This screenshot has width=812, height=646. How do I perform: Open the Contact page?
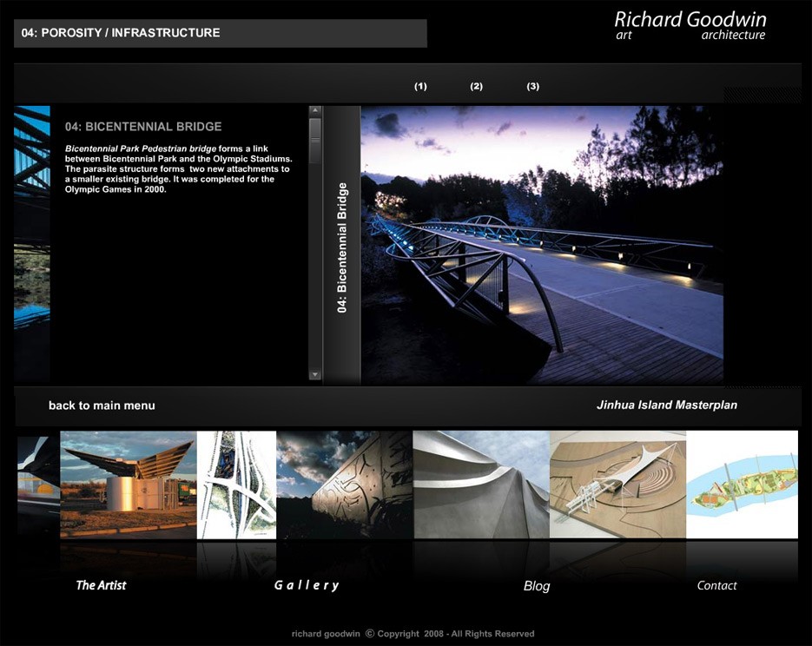(x=716, y=585)
